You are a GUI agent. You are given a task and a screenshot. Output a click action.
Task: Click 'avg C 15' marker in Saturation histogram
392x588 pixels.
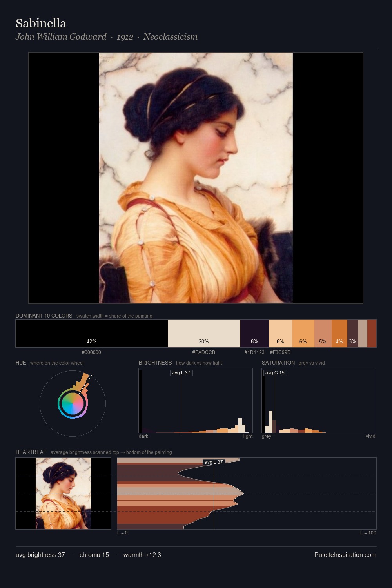point(275,372)
